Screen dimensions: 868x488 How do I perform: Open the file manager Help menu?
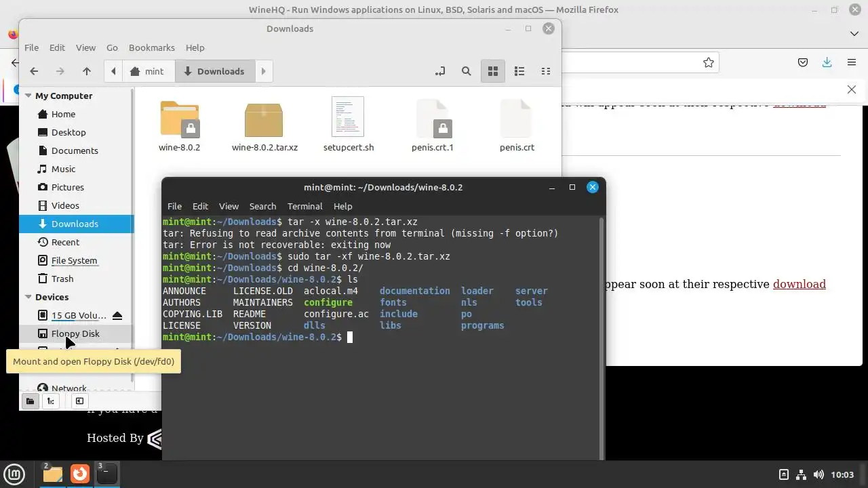click(x=195, y=47)
